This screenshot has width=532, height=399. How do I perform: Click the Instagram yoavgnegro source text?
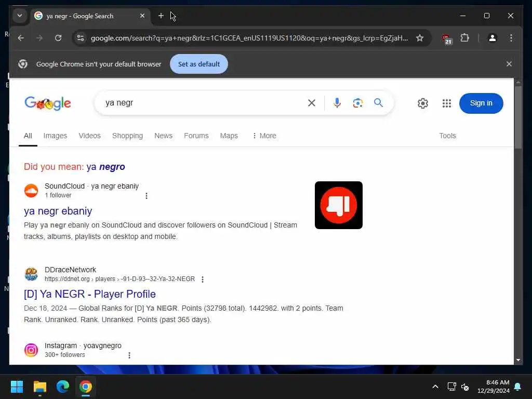(83, 345)
